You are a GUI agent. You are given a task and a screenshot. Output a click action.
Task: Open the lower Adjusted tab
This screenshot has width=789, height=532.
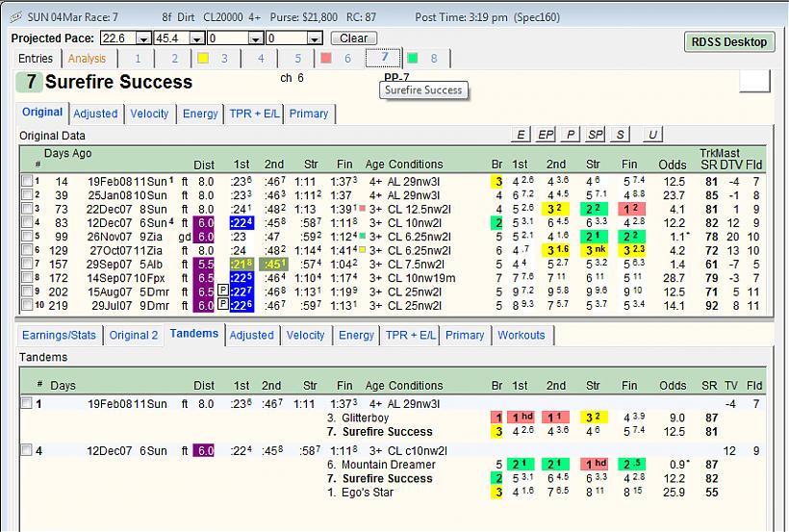tap(251, 335)
